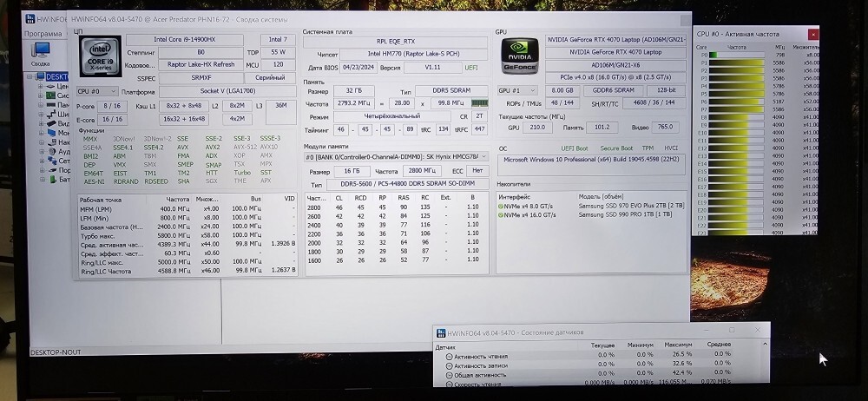Click the Текущее column header in sensors window
The image size is (868, 401).
(602, 345)
